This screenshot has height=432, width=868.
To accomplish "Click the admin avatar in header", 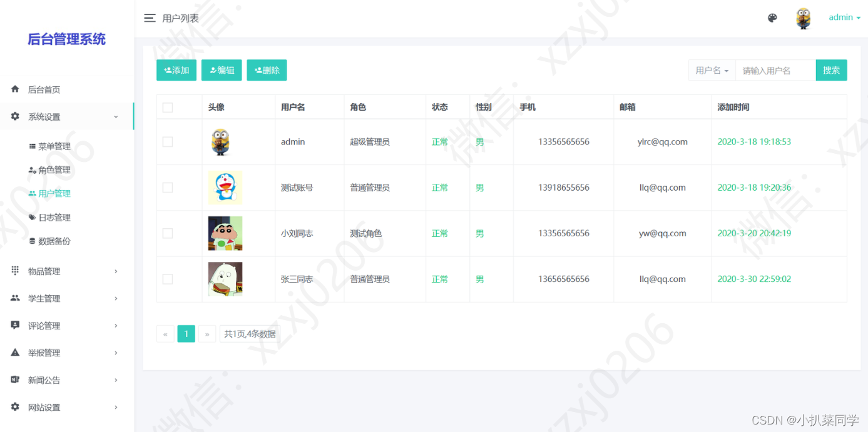I will click(804, 19).
